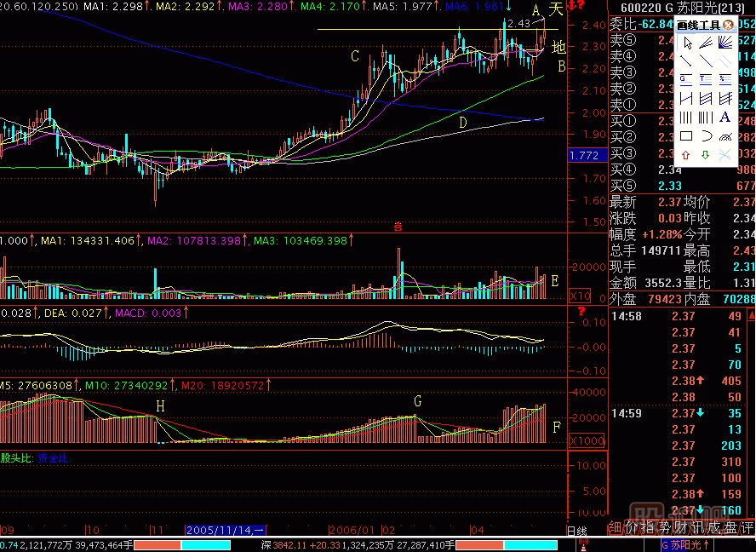Insert a red up-arrow marker
This screenshot has width=756, height=552.
pos(685,155)
